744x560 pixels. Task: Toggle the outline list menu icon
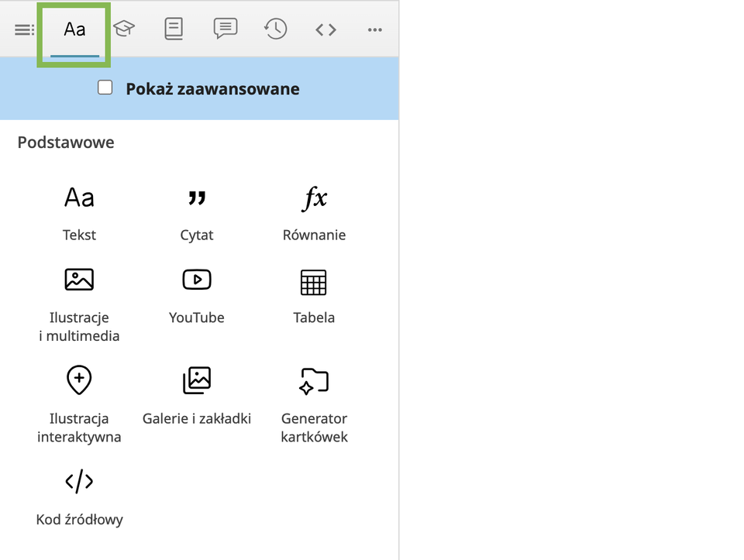click(24, 30)
